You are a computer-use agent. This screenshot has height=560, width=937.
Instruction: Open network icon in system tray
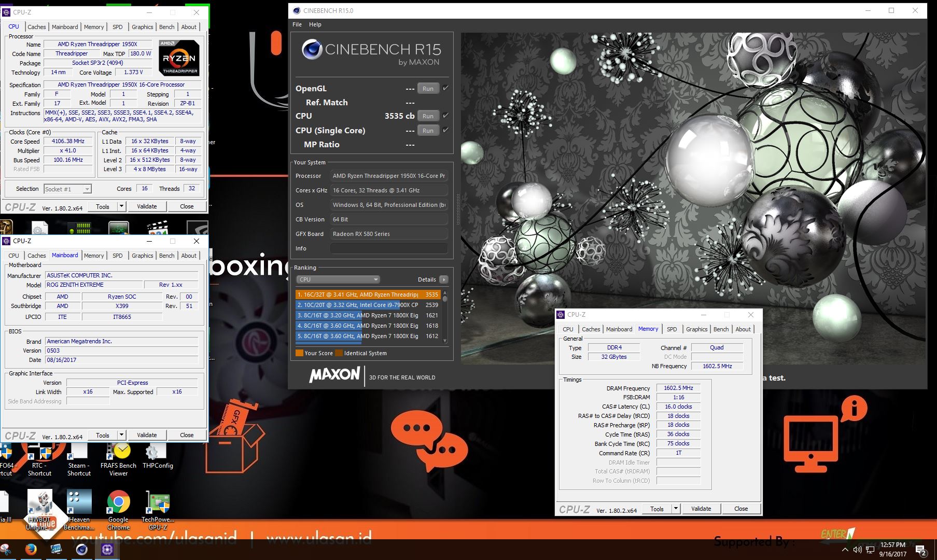(870, 550)
